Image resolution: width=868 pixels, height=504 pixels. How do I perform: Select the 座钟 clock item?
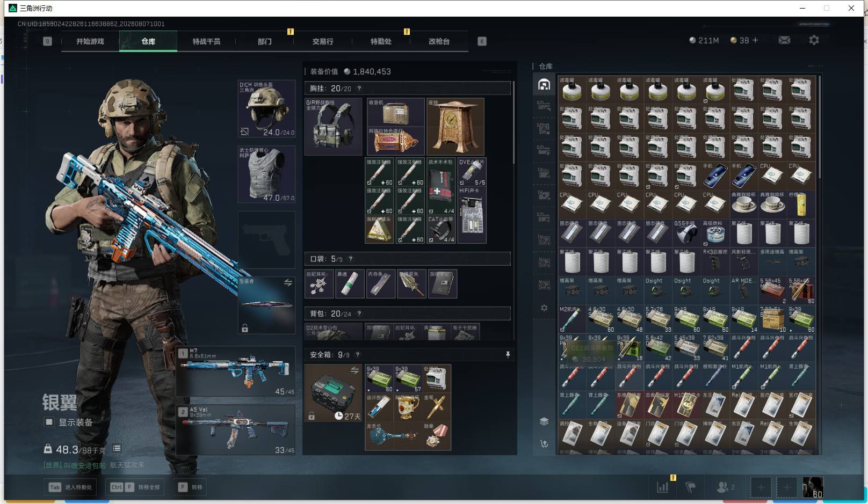coord(455,127)
